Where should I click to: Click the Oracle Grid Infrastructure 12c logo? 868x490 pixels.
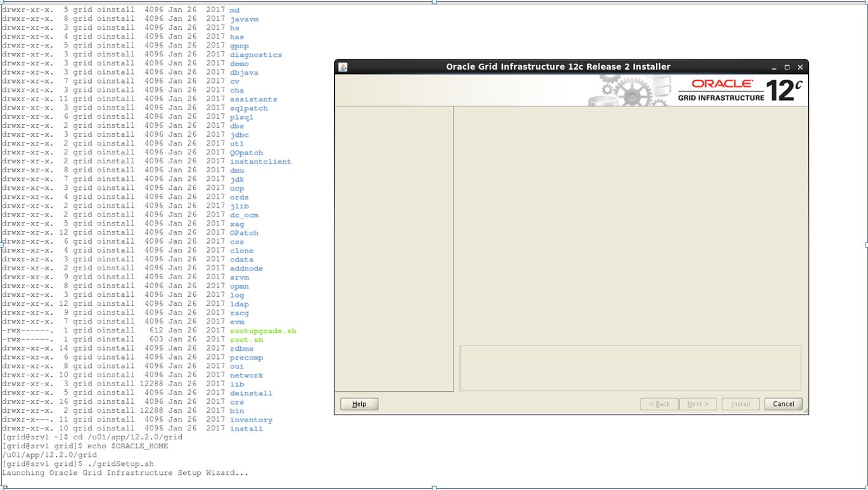click(x=739, y=91)
